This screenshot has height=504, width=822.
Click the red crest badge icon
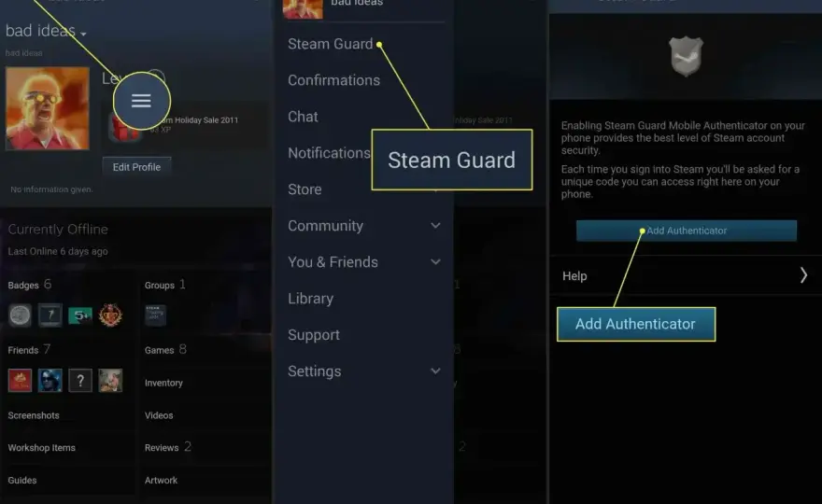click(110, 315)
